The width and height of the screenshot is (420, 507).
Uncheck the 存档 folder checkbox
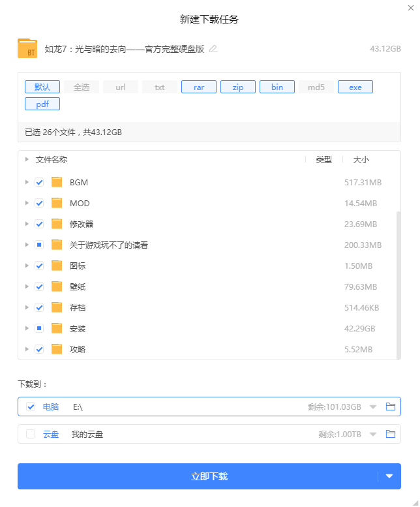pos(39,307)
